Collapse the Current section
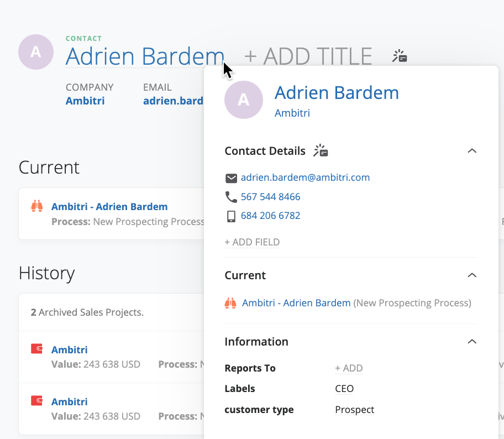Screen dimensions: 504x439 tap(472, 275)
